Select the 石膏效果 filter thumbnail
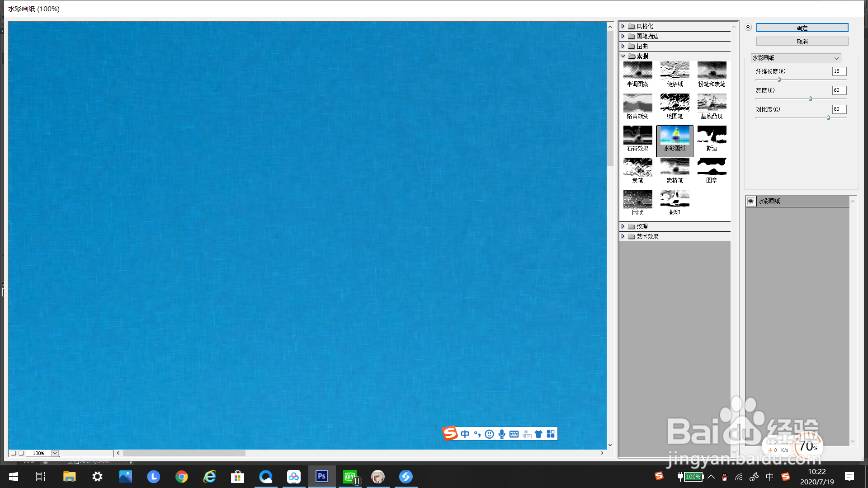 click(x=637, y=135)
